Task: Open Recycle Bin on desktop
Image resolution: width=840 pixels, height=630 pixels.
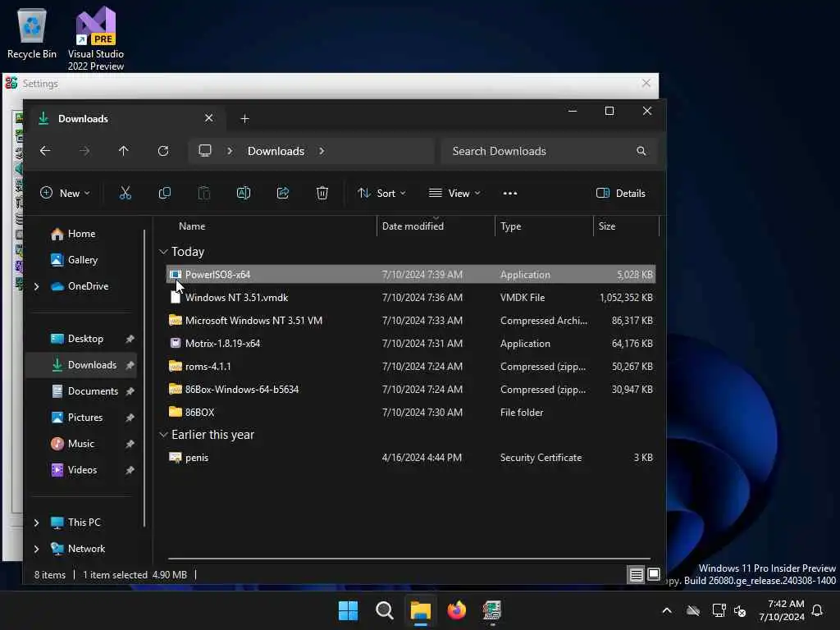Action: [32, 33]
